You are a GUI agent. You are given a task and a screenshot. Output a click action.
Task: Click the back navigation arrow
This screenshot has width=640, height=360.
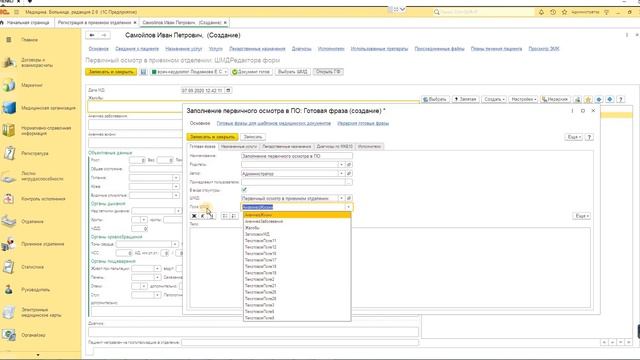(92, 36)
